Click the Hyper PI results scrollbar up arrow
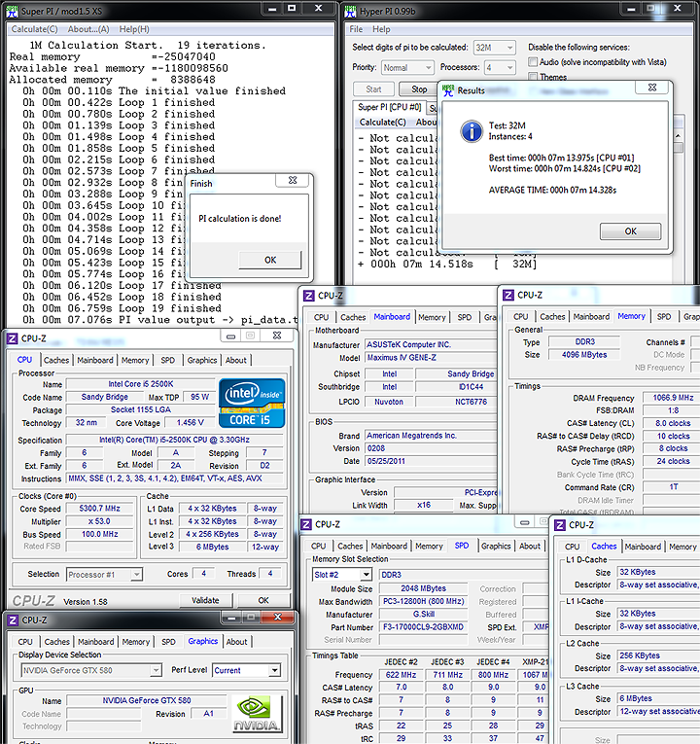The height and width of the screenshot is (744, 700). point(679,136)
